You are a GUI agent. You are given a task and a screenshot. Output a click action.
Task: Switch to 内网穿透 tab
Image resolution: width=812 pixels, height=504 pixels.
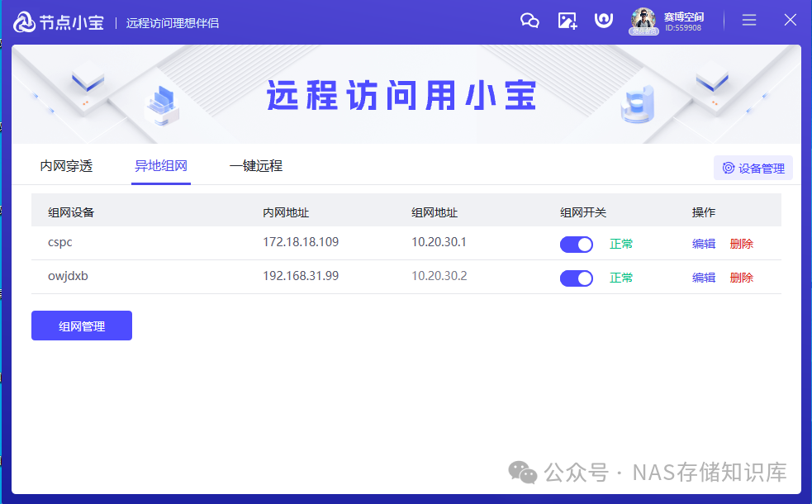(66, 166)
